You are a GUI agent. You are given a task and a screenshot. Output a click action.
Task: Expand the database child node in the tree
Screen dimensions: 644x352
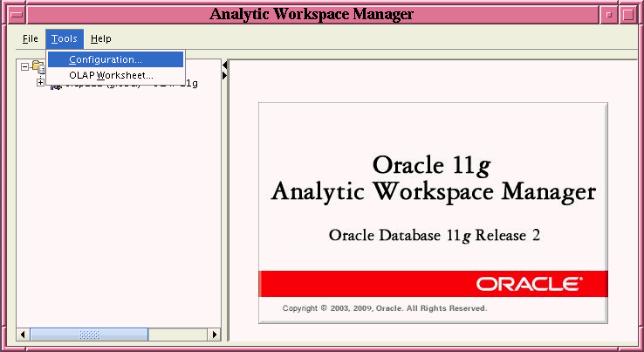pyautogui.click(x=40, y=83)
